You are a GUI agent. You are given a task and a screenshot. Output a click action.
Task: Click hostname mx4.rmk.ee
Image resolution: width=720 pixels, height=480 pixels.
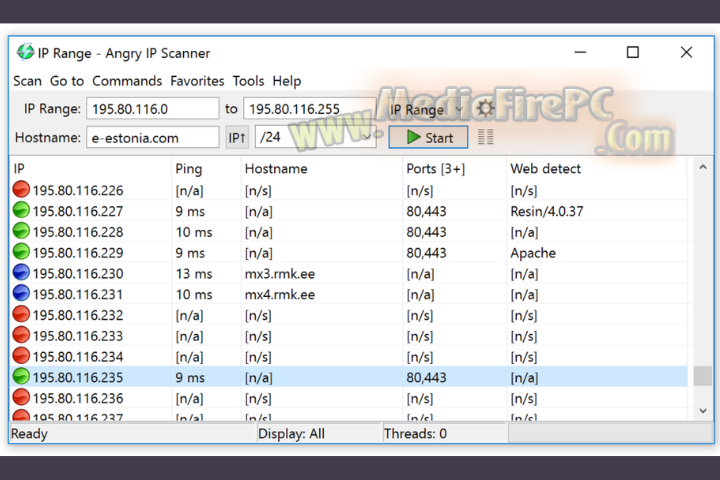280,294
